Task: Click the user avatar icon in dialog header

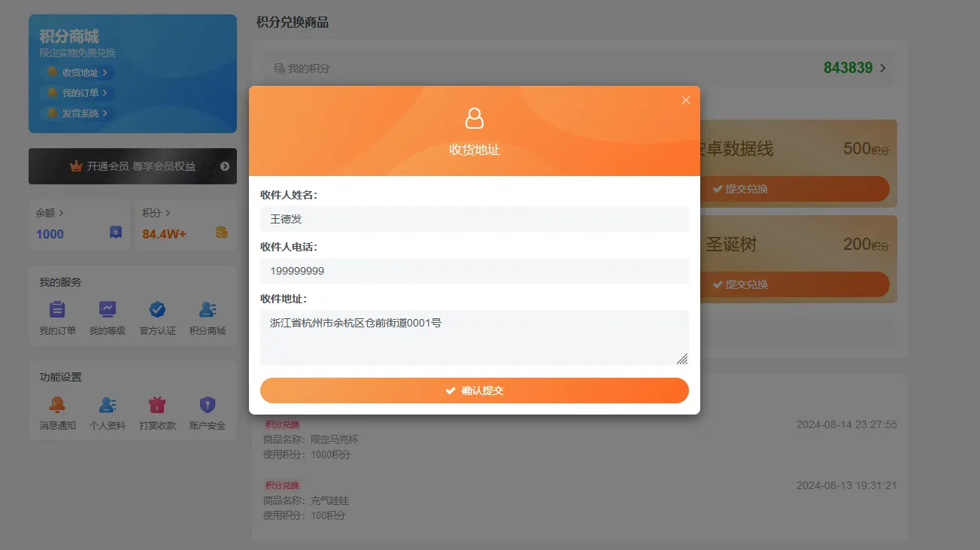Action: (x=475, y=118)
